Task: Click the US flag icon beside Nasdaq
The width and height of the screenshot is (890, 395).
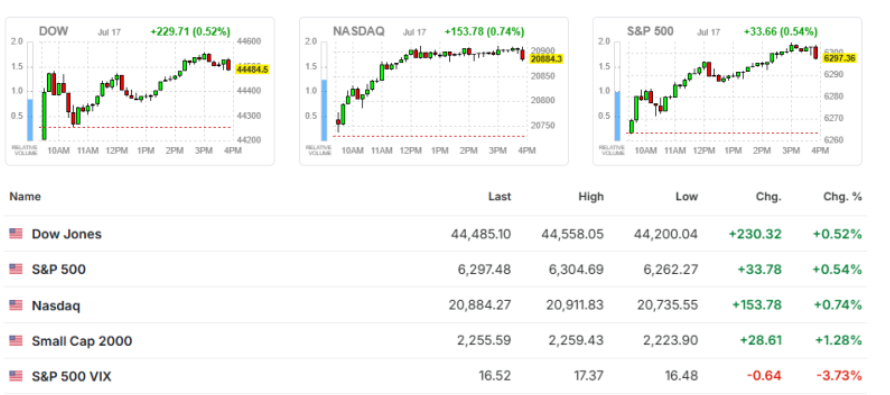Action: point(16,305)
